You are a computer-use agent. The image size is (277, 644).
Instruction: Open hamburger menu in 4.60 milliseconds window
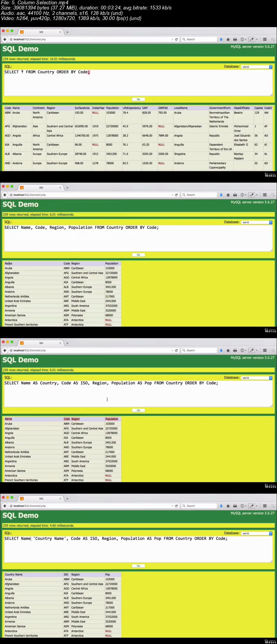click(x=265, y=506)
